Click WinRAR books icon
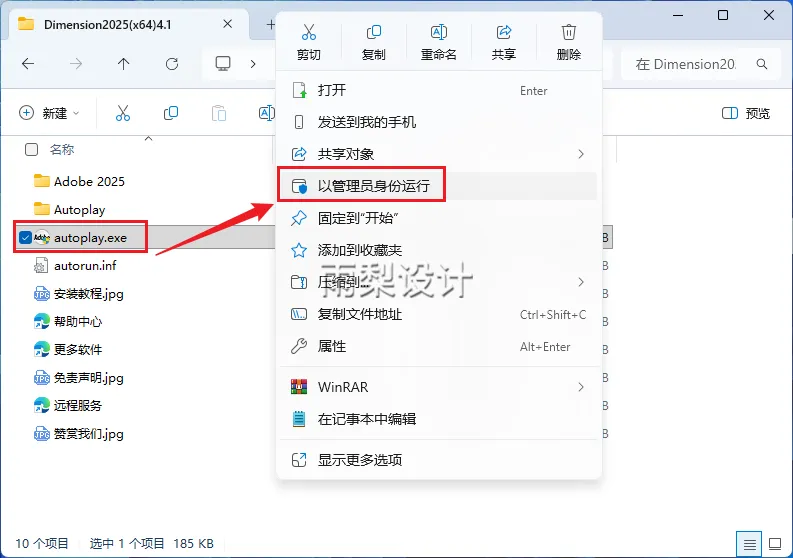Screen dimensions: 793x558 click(x=299, y=387)
